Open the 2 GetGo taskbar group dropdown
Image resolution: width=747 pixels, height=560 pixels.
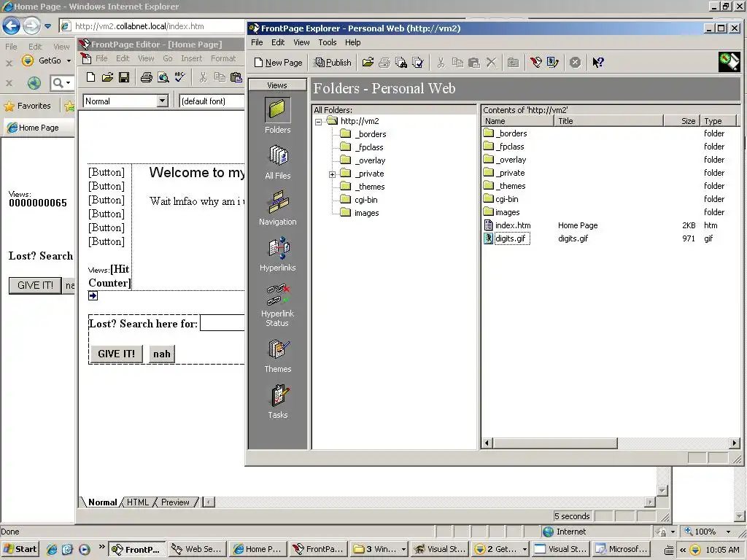pos(525,549)
